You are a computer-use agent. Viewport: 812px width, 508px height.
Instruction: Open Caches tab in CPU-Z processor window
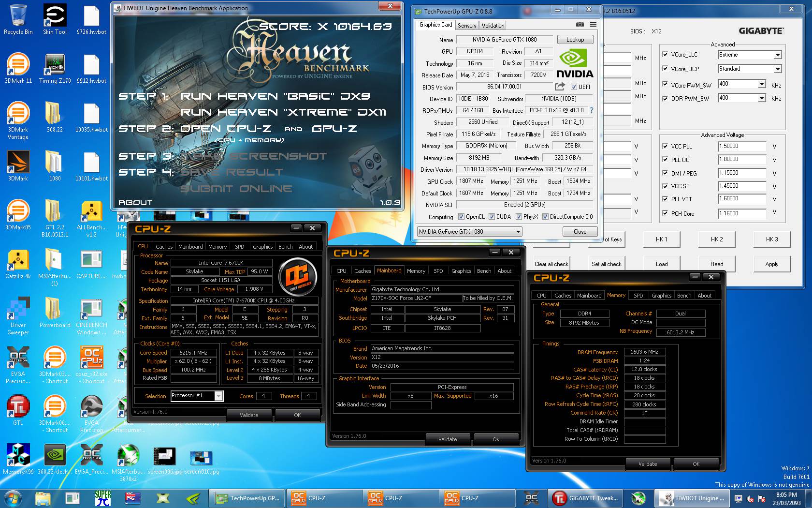(x=164, y=247)
